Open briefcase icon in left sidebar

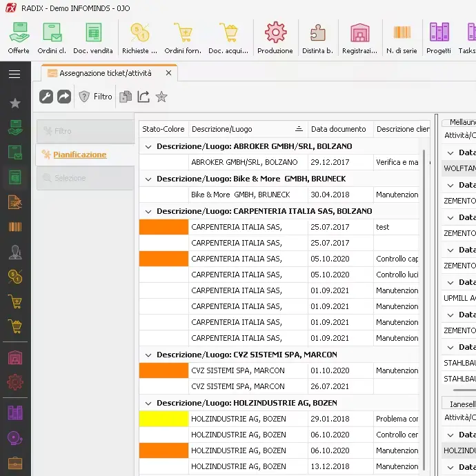point(15,464)
